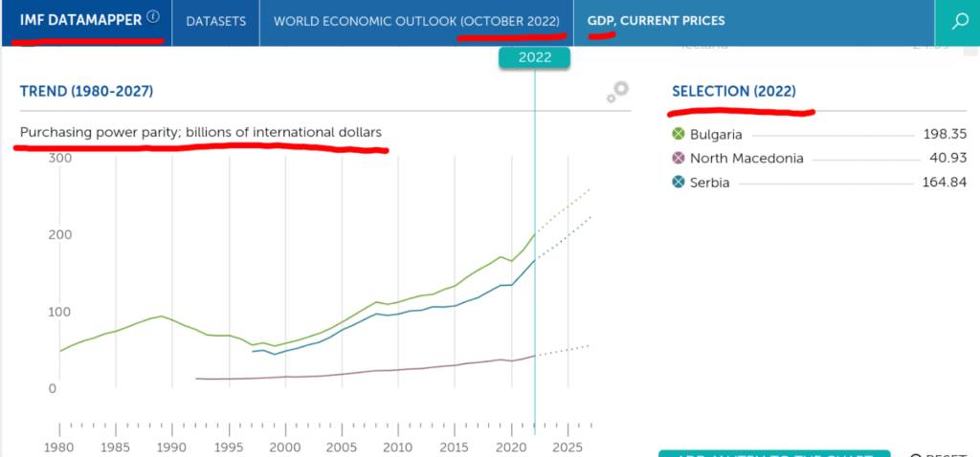Open the Datasets menu
The image size is (980, 457).
tap(215, 21)
